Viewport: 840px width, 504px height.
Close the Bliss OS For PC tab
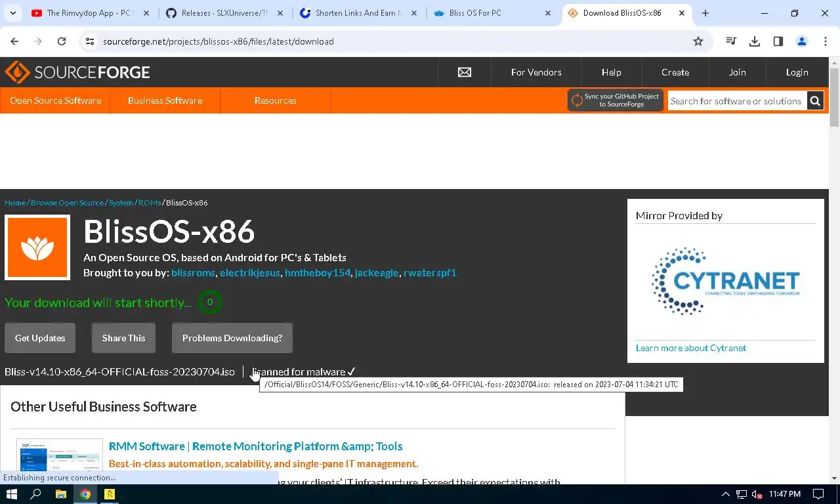[x=548, y=13]
